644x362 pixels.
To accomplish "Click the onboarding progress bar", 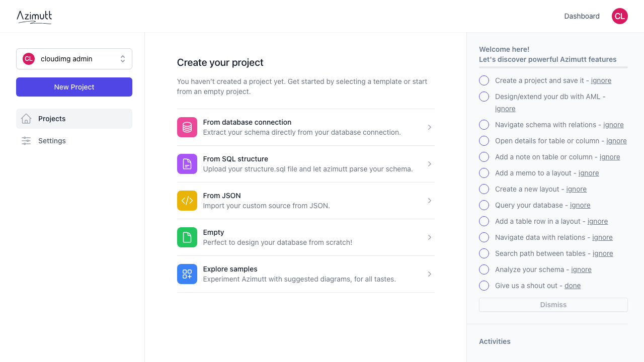I will pyautogui.click(x=553, y=67).
